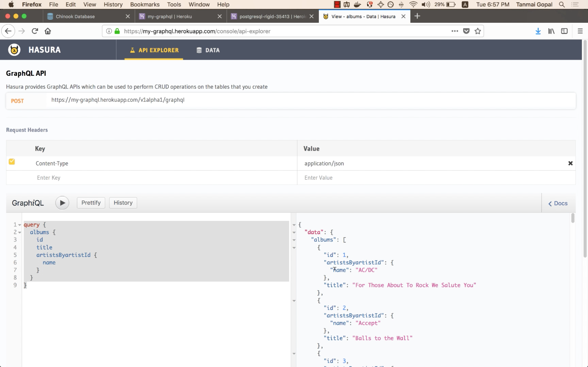This screenshot has width=588, height=367.
Task: Run the GraphiQL query with play button
Action: click(x=62, y=203)
